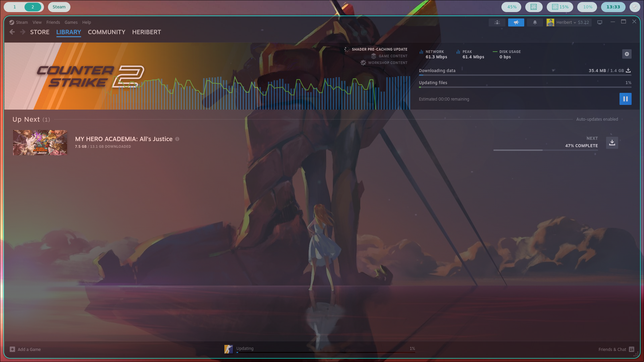644x362 pixels.
Task: Click the Updating files progress bar
Action: click(525, 87)
